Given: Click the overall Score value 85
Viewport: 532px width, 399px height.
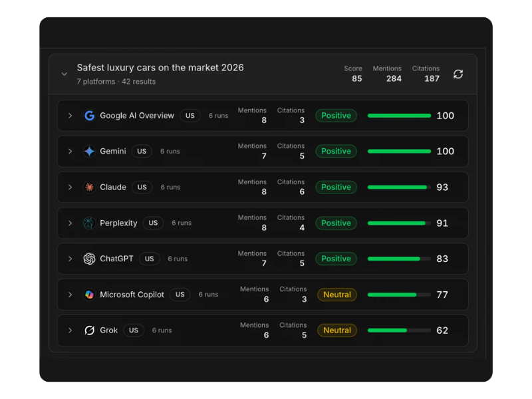Looking at the screenshot, I should tap(356, 78).
